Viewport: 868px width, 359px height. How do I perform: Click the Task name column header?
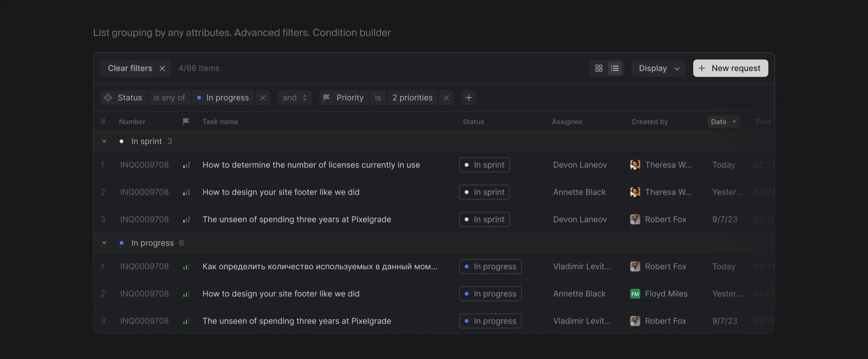click(x=220, y=121)
